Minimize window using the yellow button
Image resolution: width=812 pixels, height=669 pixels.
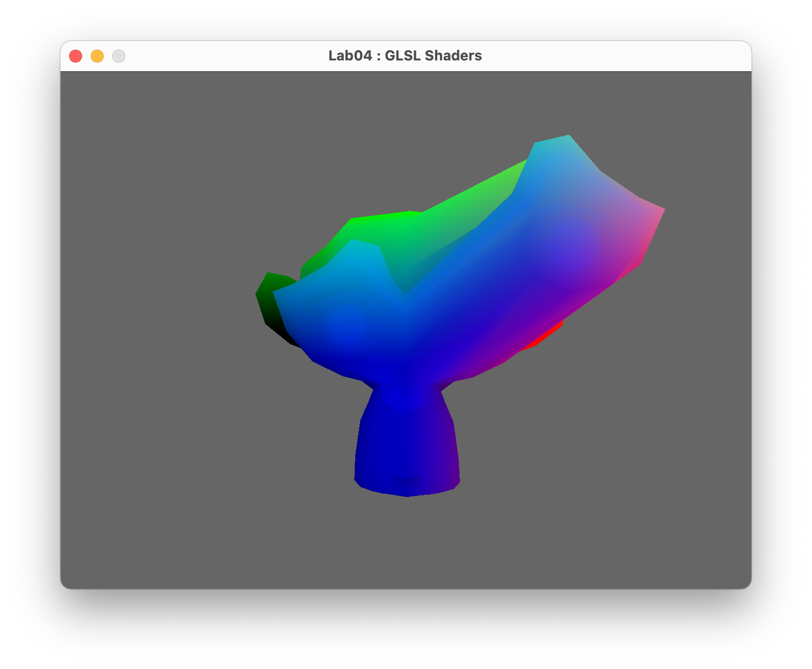click(x=97, y=56)
